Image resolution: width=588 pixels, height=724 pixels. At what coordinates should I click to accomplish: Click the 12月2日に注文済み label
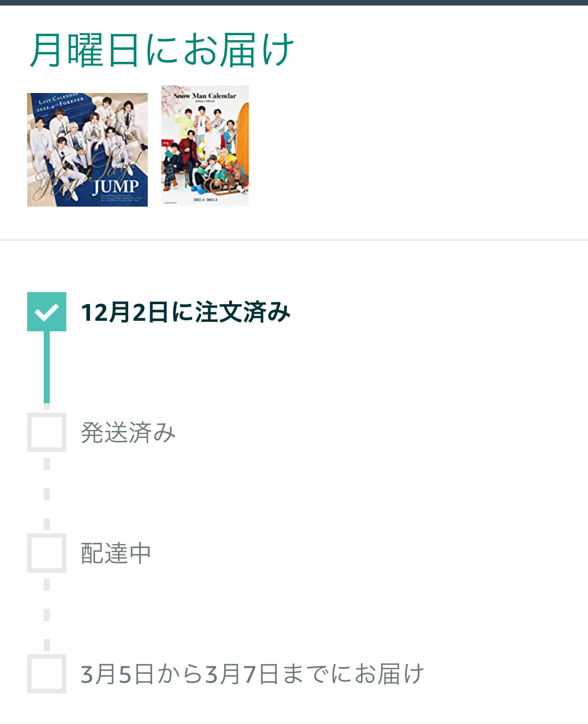(186, 312)
